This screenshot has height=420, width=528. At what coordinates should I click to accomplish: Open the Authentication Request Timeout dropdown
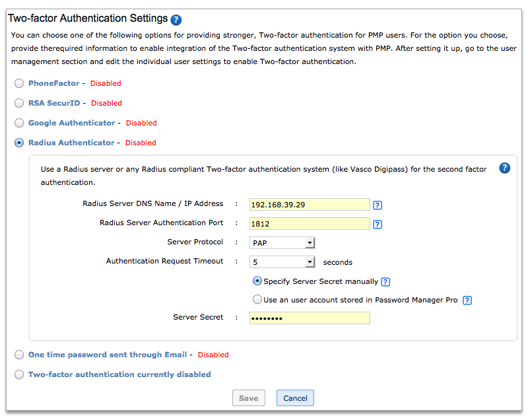coord(282,262)
